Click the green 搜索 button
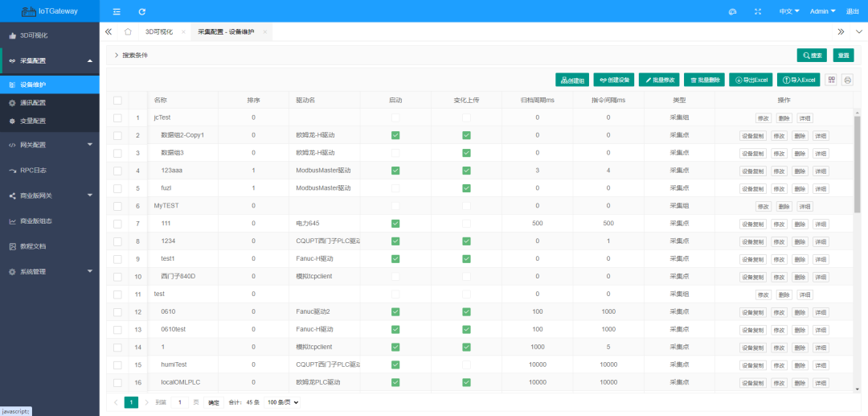The width and height of the screenshot is (868, 416). tap(812, 56)
